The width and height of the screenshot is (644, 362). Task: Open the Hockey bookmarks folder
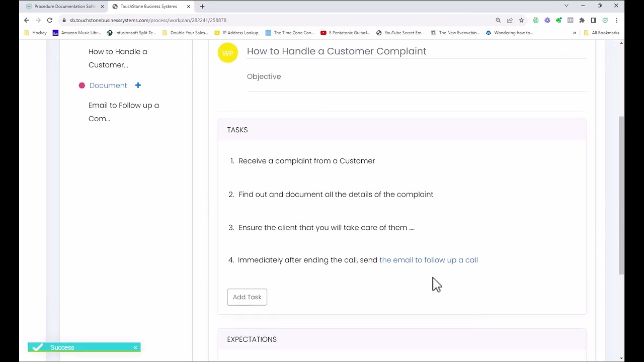tap(35, 33)
